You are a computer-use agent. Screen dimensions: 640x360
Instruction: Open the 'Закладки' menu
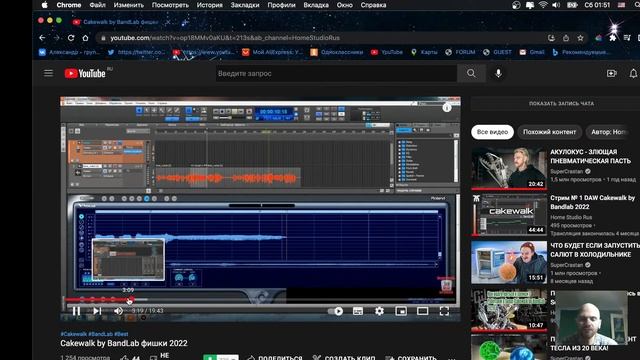(245, 5)
